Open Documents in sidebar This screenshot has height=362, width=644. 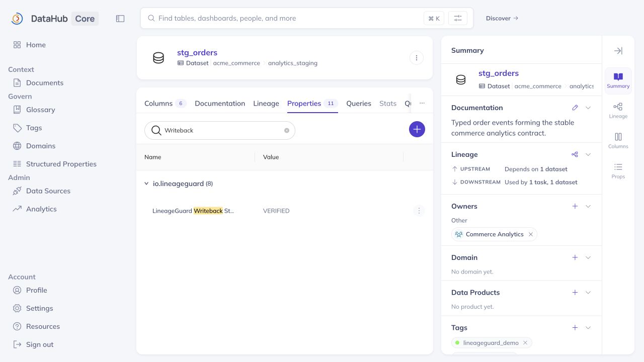point(44,83)
